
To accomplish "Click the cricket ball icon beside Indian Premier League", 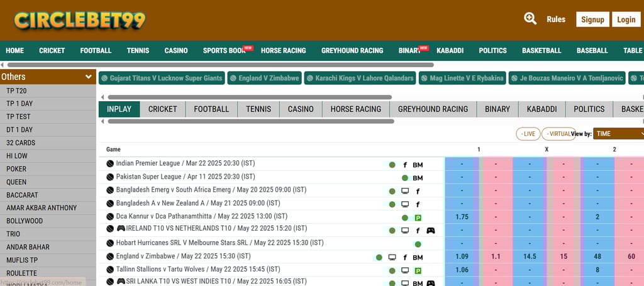I will point(109,163).
